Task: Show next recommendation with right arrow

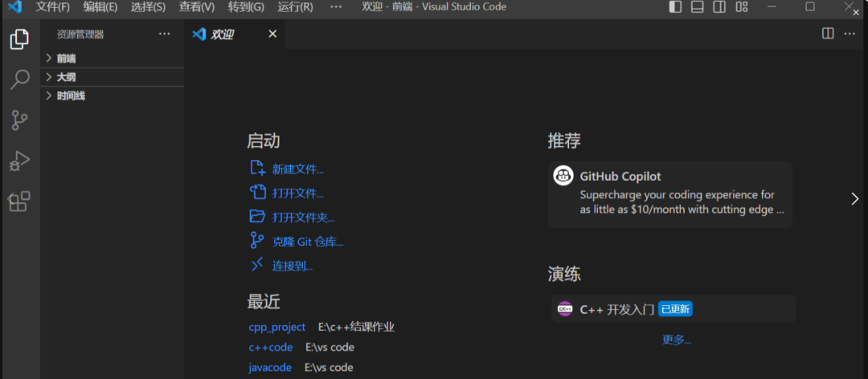Action: point(855,198)
